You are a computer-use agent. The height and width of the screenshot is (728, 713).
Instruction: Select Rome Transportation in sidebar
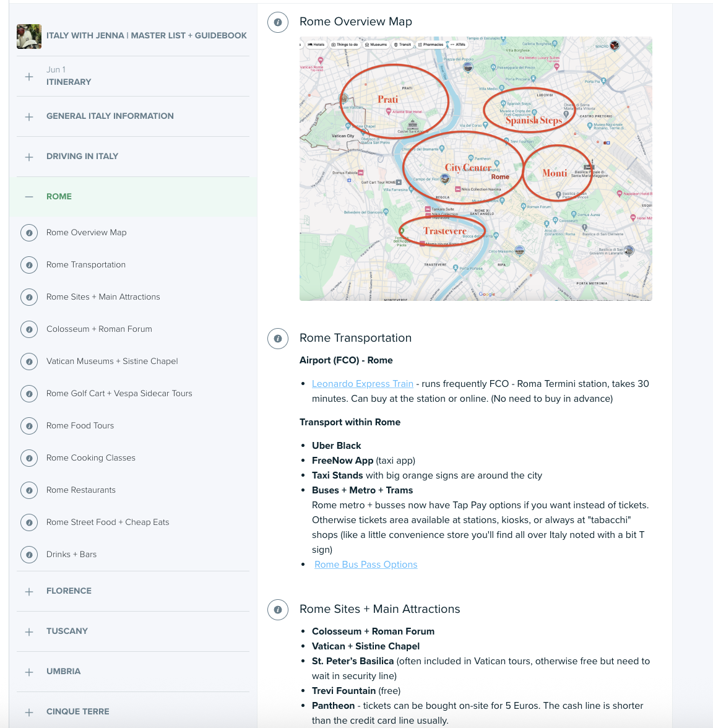(x=86, y=265)
